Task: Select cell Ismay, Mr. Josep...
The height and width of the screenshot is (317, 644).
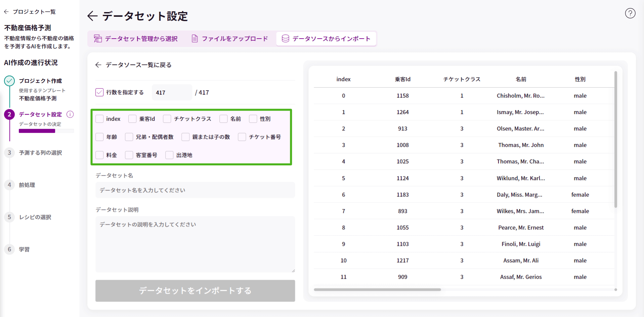Action: [x=520, y=112]
